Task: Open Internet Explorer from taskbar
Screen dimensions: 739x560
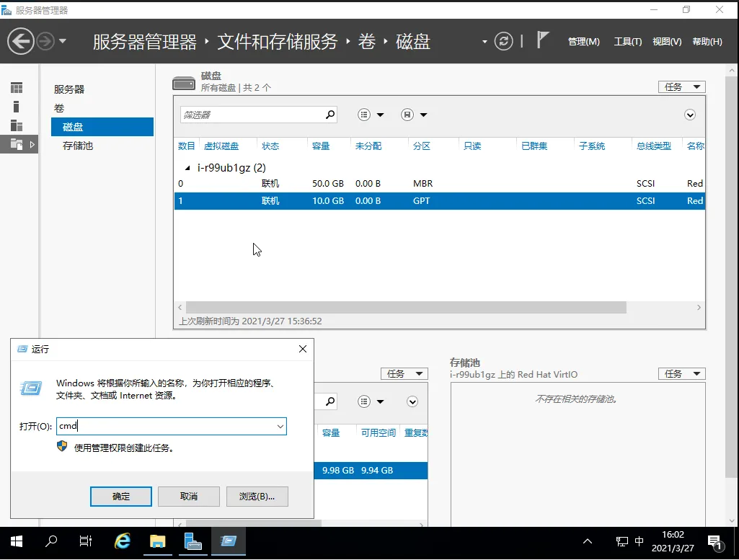Action: pyautogui.click(x=123, y=541)
